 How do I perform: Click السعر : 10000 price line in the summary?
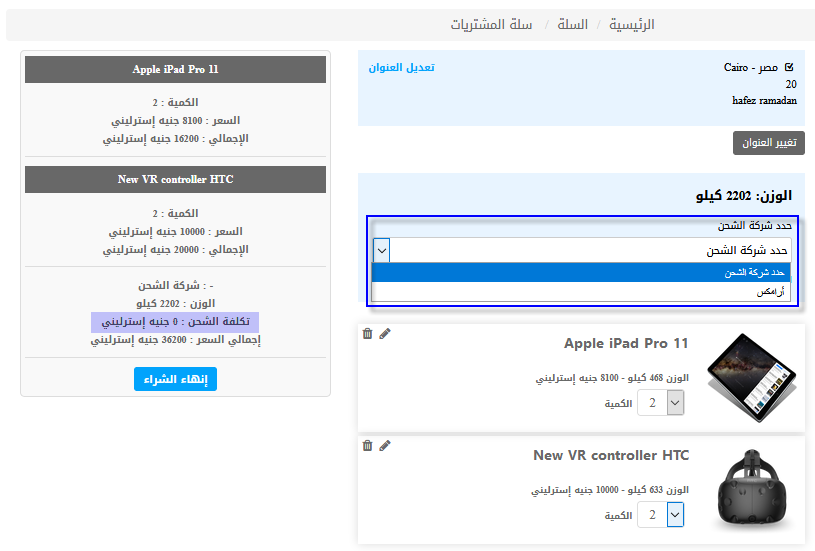(175, 231)
